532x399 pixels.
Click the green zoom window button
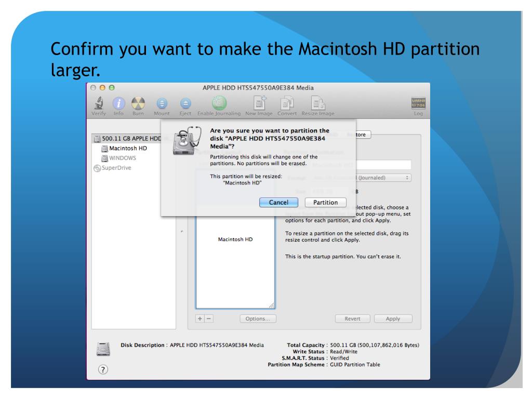tap(111, 87)
